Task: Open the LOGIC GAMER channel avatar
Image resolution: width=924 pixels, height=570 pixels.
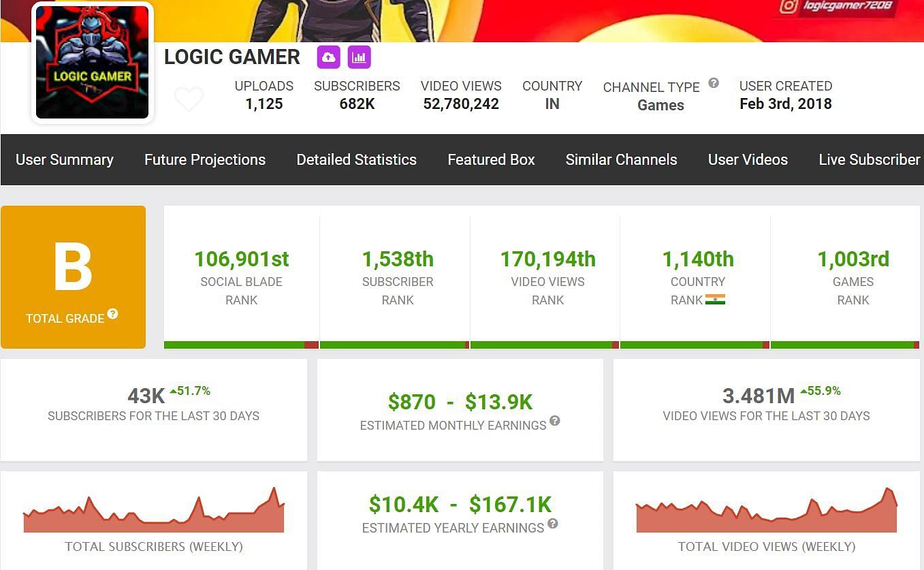Action: tap(93, 63)
